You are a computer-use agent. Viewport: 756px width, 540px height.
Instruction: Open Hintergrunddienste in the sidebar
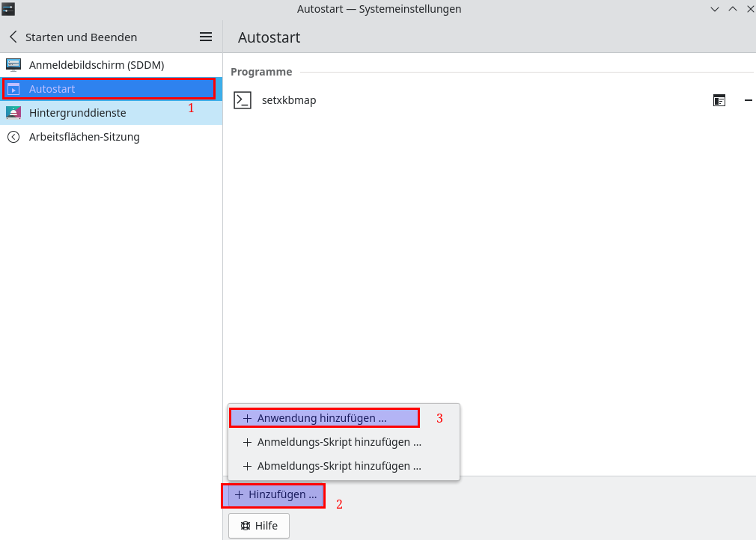77,113
